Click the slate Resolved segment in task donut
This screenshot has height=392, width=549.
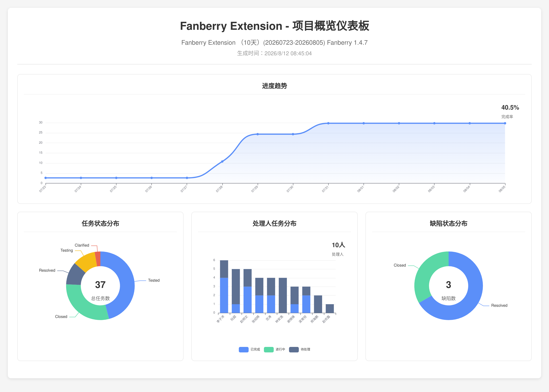pos(74,275)
